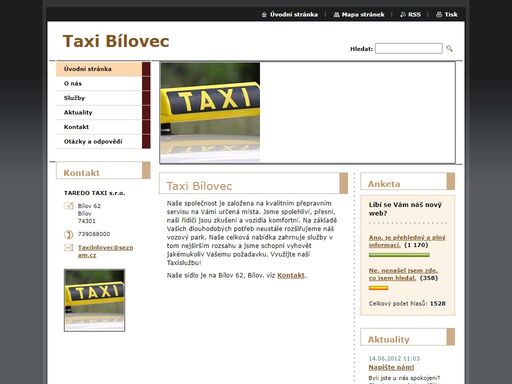Click the search magnifier icon
The image size is (512, 384).
pyautogui.click(x=449, y=49)
